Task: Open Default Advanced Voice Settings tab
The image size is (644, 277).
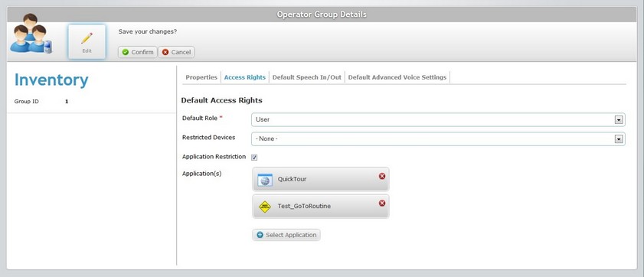Action: coord(397,77)
